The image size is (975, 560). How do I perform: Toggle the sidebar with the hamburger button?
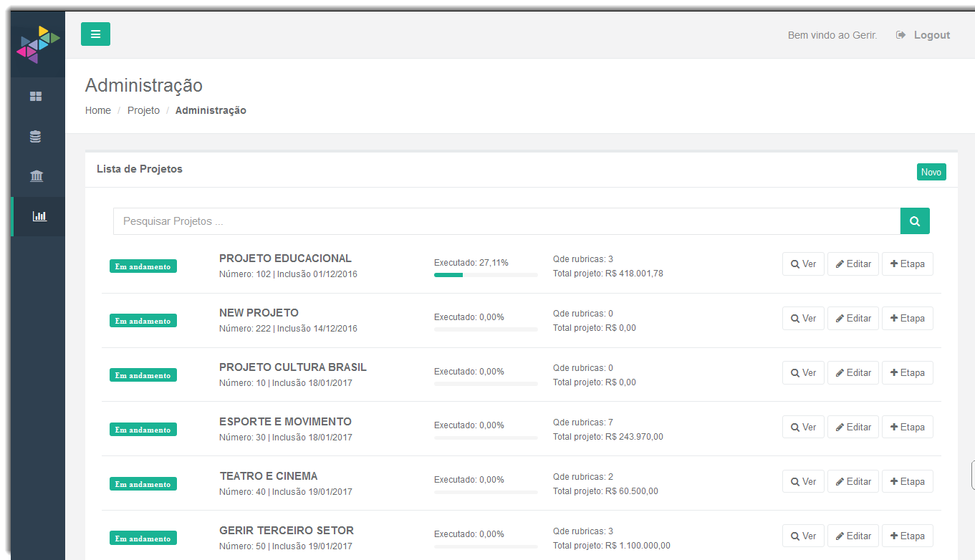95,34
